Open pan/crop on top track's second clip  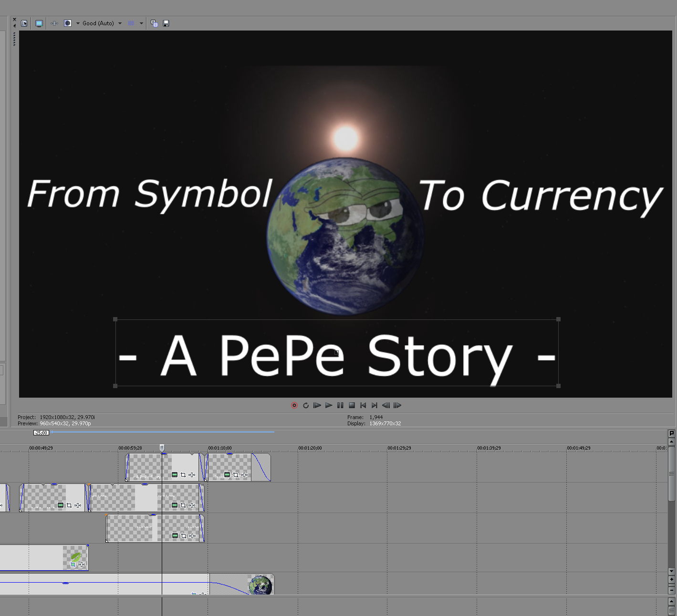(x=236, y=475)
